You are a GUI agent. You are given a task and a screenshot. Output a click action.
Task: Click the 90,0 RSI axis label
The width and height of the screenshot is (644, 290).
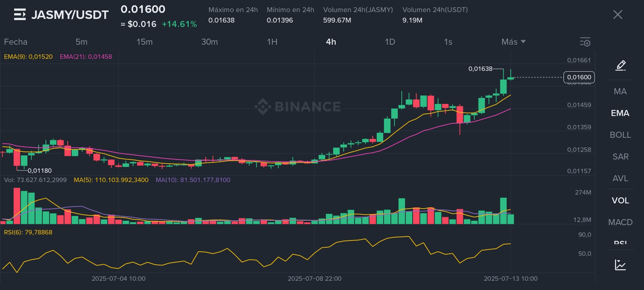[585, 235]
